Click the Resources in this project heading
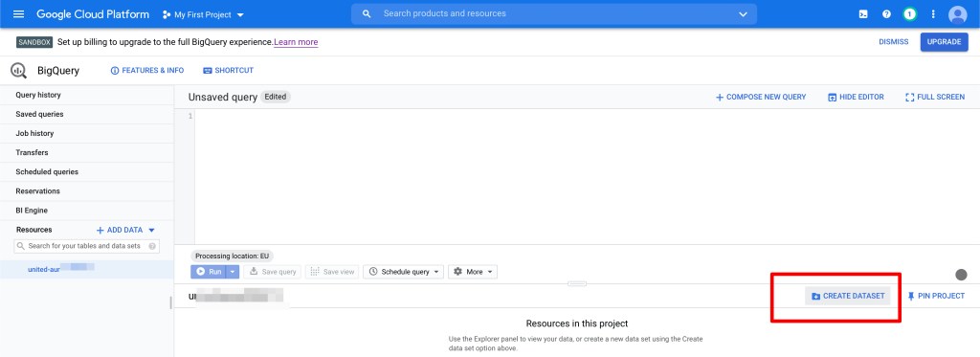The height and width of the screenshot is (357, 980). pyautogui.click(x=577, y=324)
